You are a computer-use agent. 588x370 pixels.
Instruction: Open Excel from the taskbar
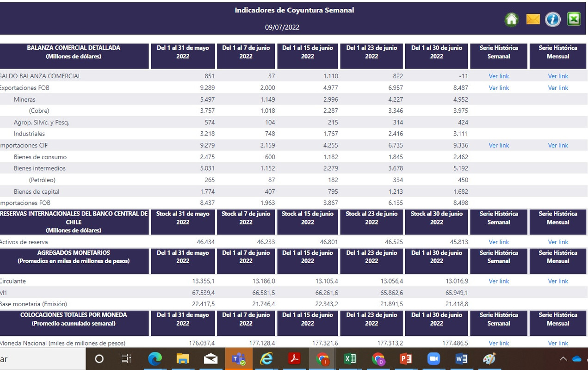[350, 359]
